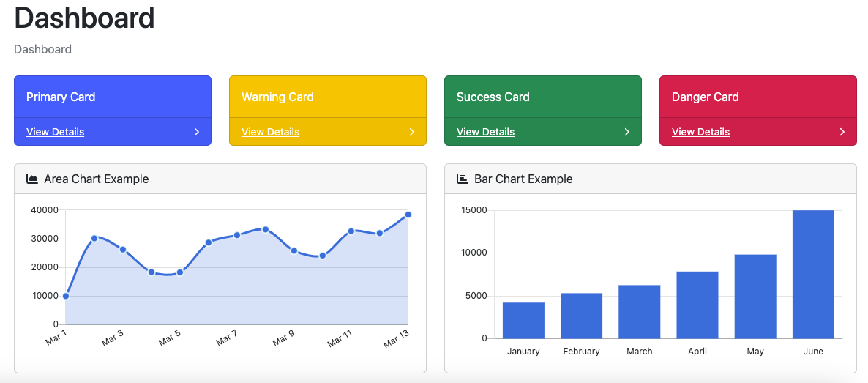Click the April bar in bar chart

coord(697,305)
